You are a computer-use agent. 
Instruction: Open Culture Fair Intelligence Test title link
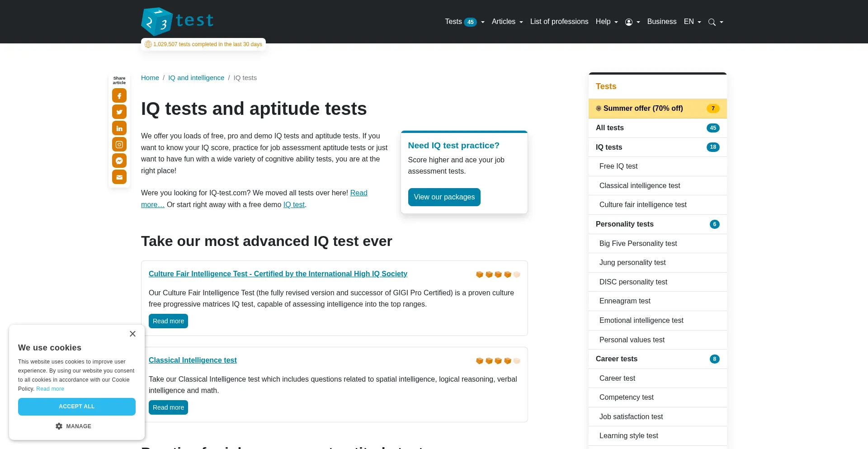[278, 274]
